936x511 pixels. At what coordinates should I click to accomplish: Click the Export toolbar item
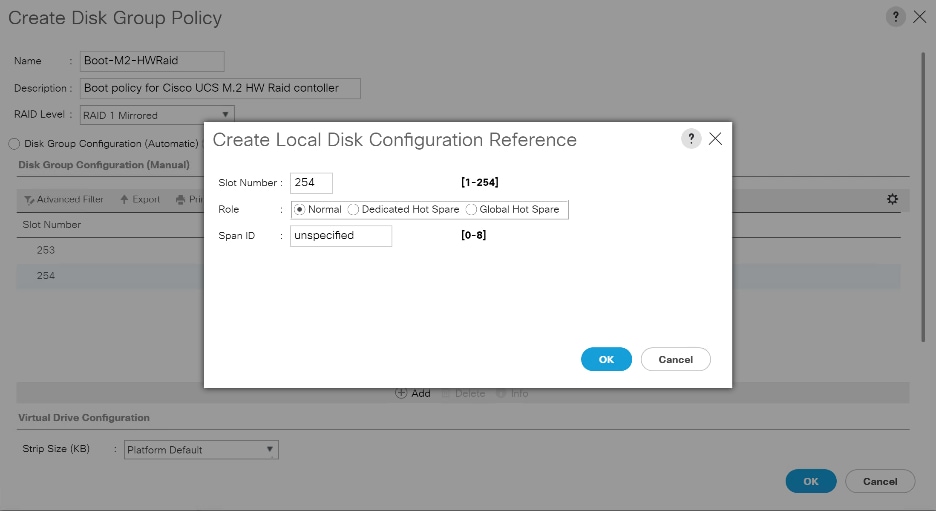(140, 199)
